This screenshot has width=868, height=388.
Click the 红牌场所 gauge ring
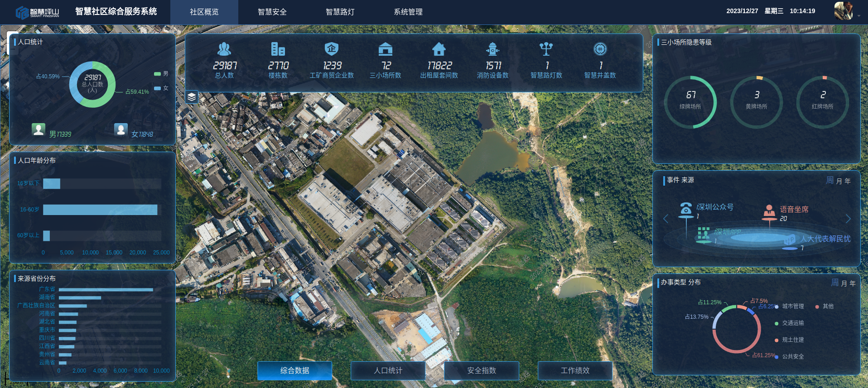click(823, 102)
